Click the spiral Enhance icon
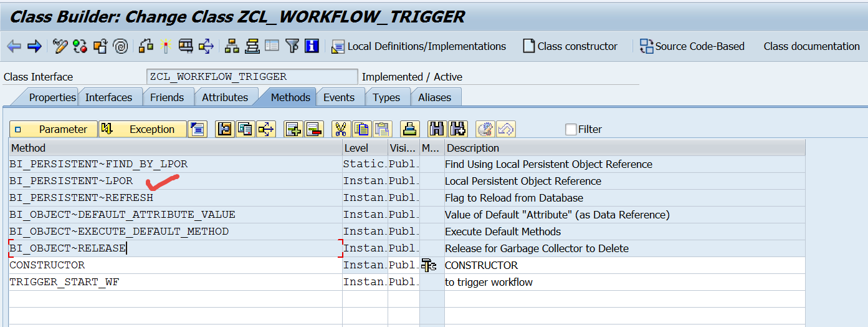Viewport: 868px width, 327px height. coord(122,46)
